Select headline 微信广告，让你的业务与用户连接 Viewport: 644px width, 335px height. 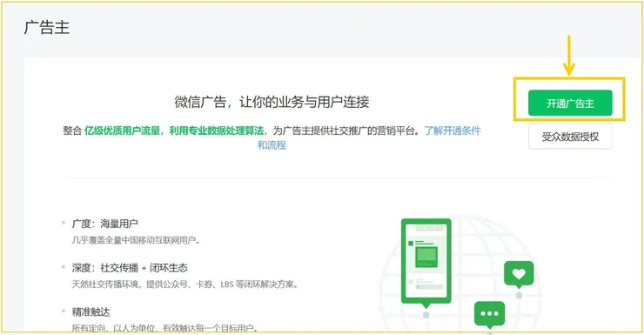point(272,102)
